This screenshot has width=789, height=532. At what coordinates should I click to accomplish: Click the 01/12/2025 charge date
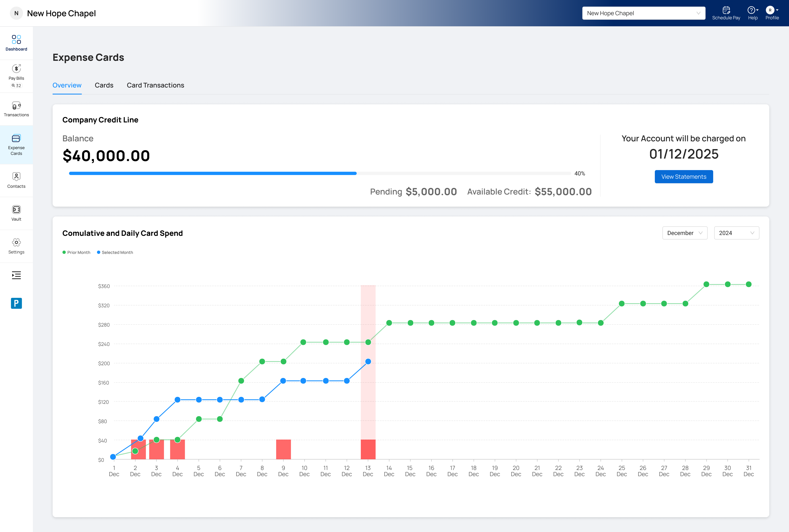point(684,154)
